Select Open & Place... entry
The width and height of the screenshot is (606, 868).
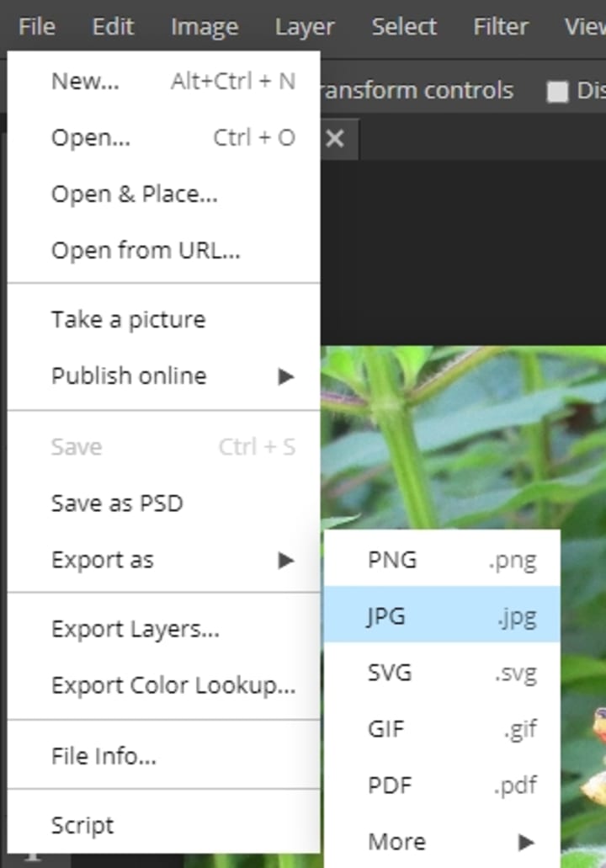pyautogui.click(x=135, y=194)
